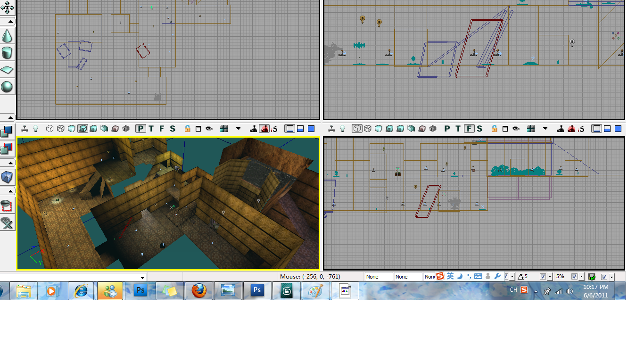Click the blue cube brush button in sidebar
Image resolution: width=644 pixels, height=362 pixels.
pos(7,177)
